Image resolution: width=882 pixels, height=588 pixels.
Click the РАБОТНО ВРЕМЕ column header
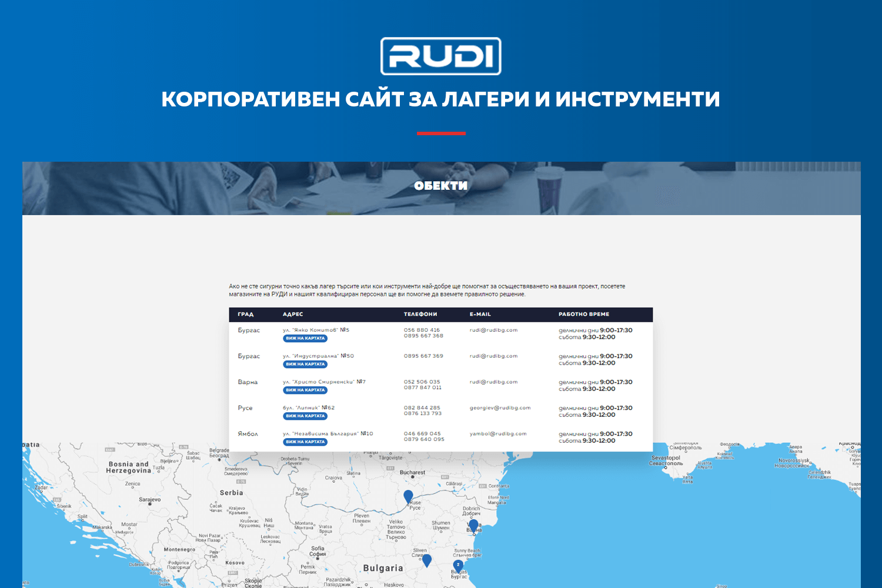584,314
